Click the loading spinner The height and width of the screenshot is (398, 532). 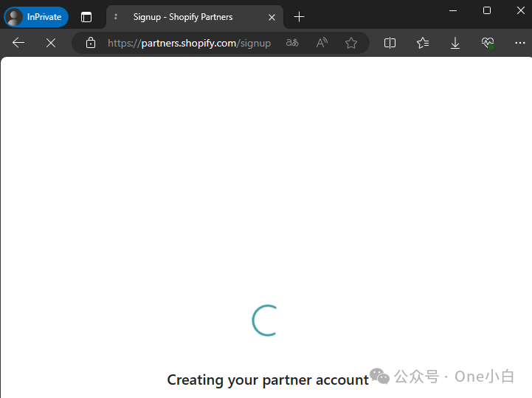[266, 320]
